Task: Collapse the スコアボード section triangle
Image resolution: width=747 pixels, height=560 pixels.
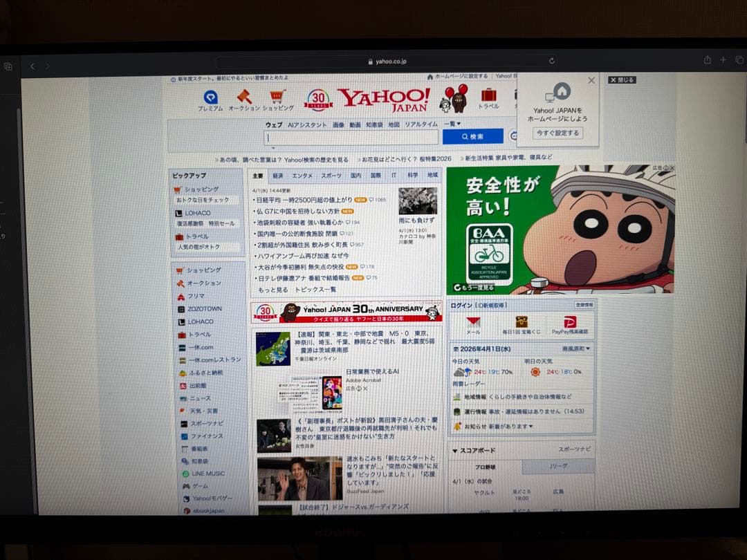Action: 454,451
